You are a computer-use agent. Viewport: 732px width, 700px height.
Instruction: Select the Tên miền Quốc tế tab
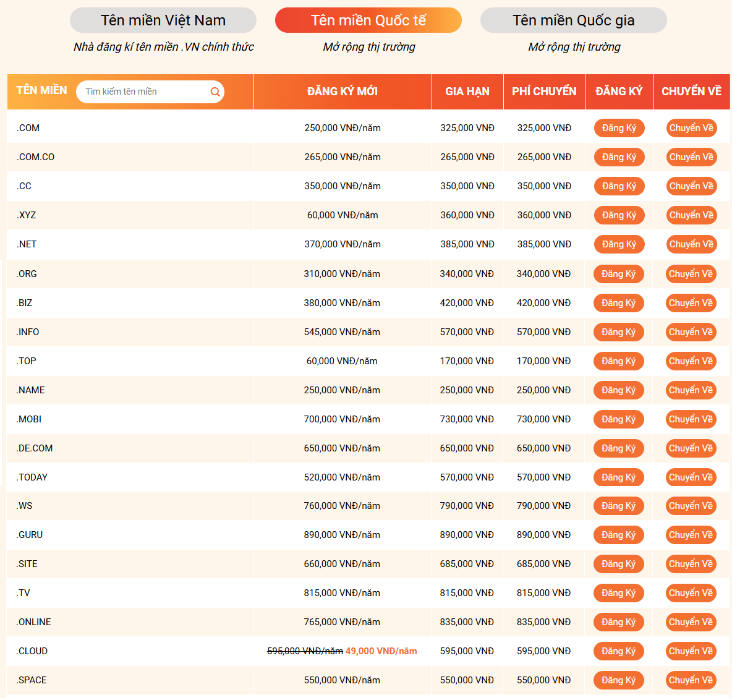point(368,20)
